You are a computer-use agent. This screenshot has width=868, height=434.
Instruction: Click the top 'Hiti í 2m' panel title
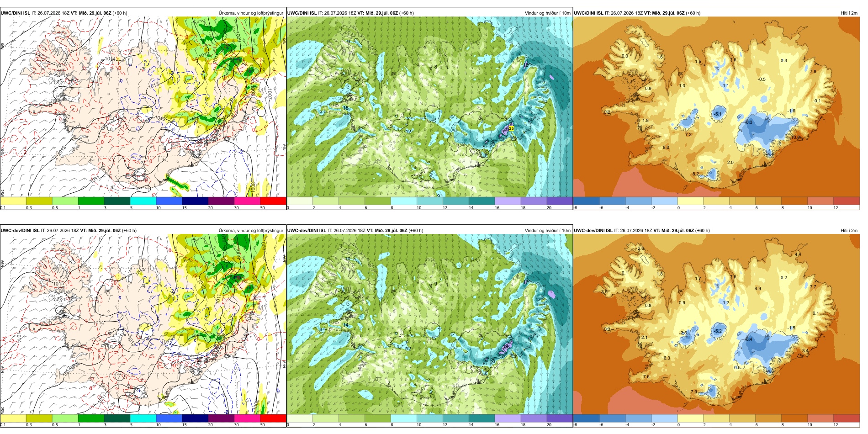pos(849,13)
